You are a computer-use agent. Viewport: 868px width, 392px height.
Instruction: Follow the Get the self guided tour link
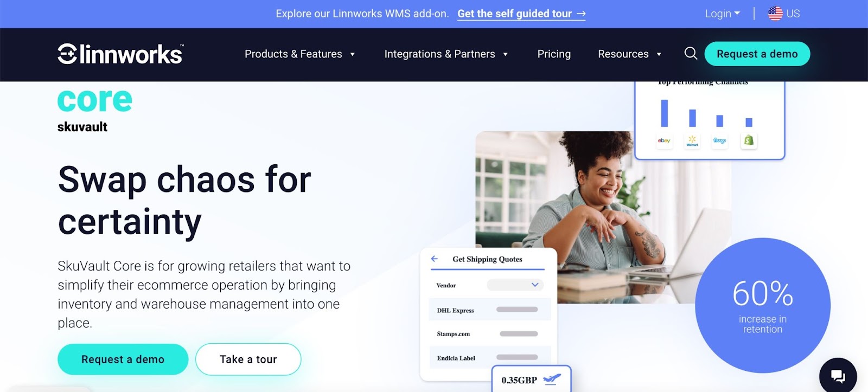pyautogui.click(x=521, y=14)
